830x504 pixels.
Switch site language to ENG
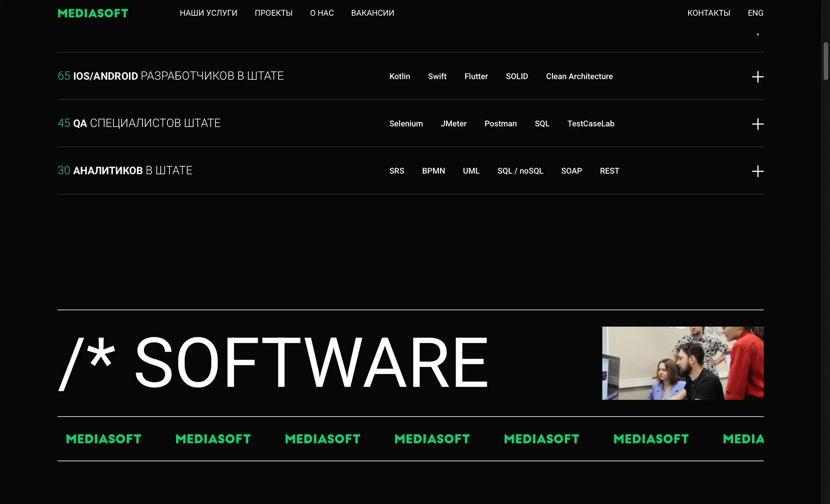755,13
